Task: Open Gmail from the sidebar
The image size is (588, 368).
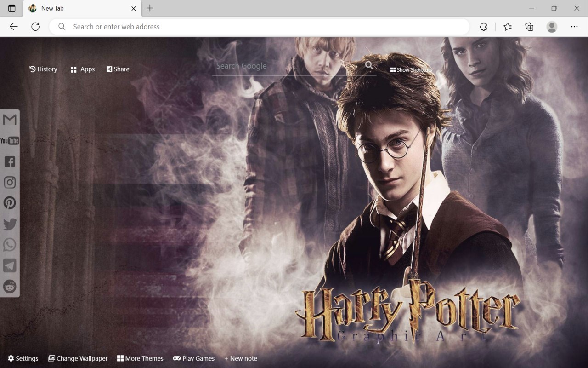Action: (x=10, y=120)
